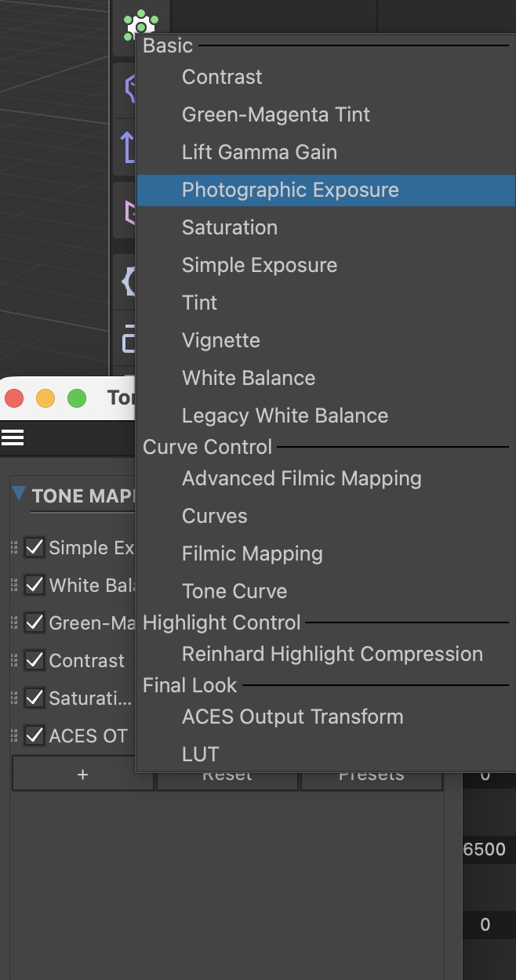The height and width of the screenshot is (980, 516).
Task: Toggle the Saturation operator checkbox
Action: click(34, 698)
